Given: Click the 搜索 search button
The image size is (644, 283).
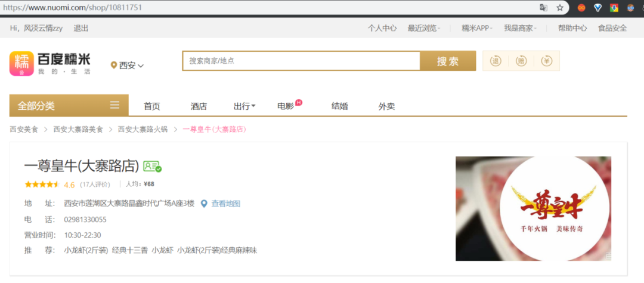Looking at the screenshot, I should 448,61.
